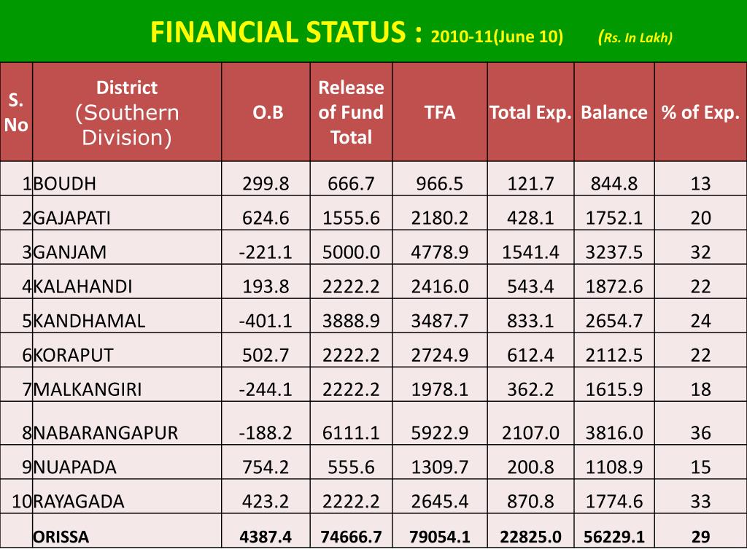747x560 pixels.
Task: Click the ORISSA total row label
Action: coord(61,537)
